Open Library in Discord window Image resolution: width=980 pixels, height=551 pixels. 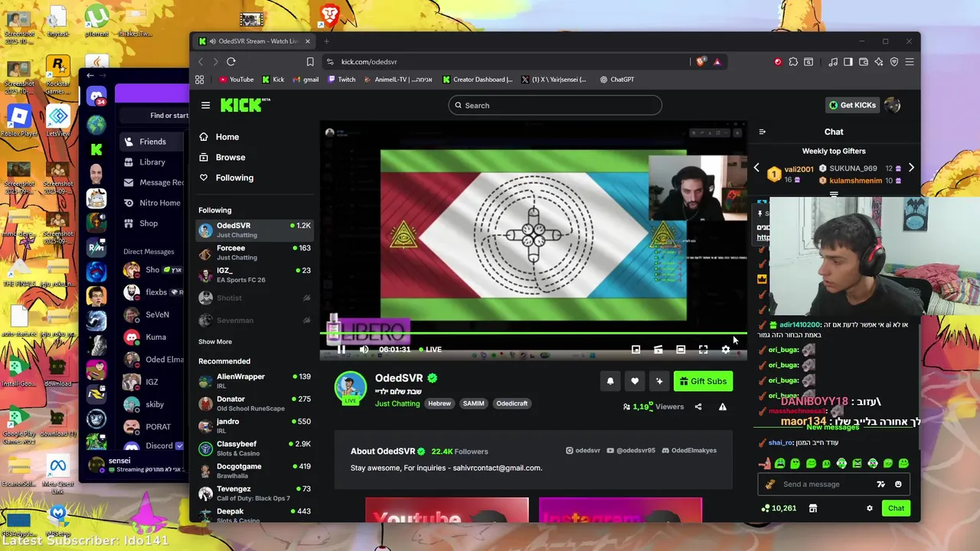coord(152,162)
